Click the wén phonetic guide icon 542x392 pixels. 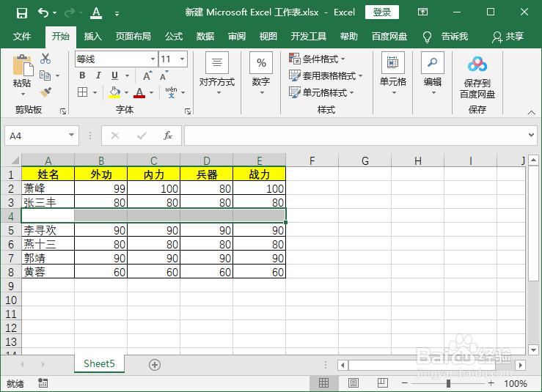171,92
